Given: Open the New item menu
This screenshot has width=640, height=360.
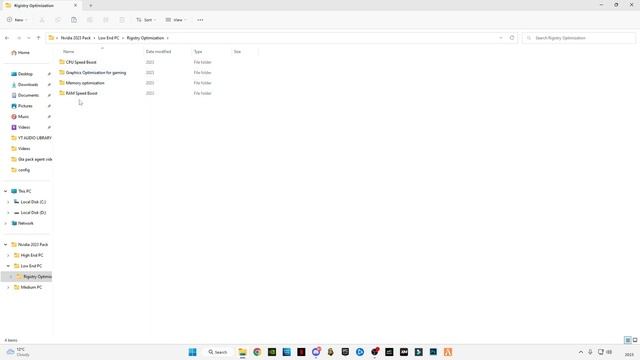Looking at the screenshot, I should pos(17,20).
